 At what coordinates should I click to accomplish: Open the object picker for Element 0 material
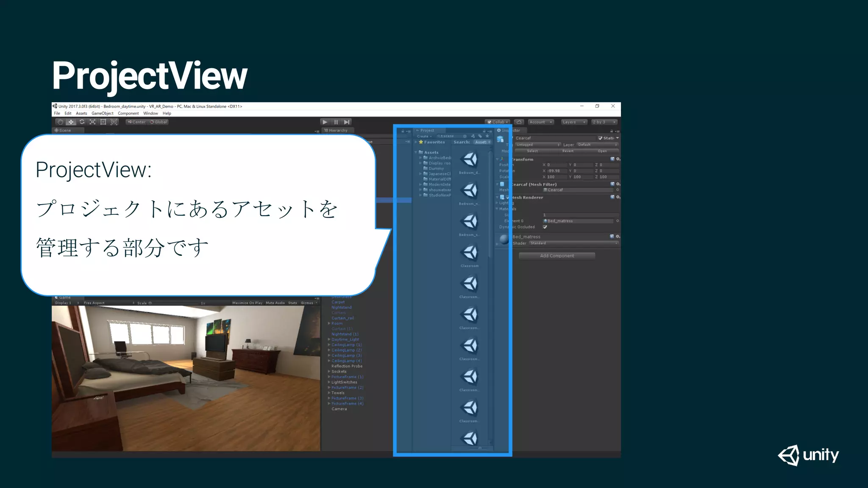pyautogui.click(x=618, y=221)
